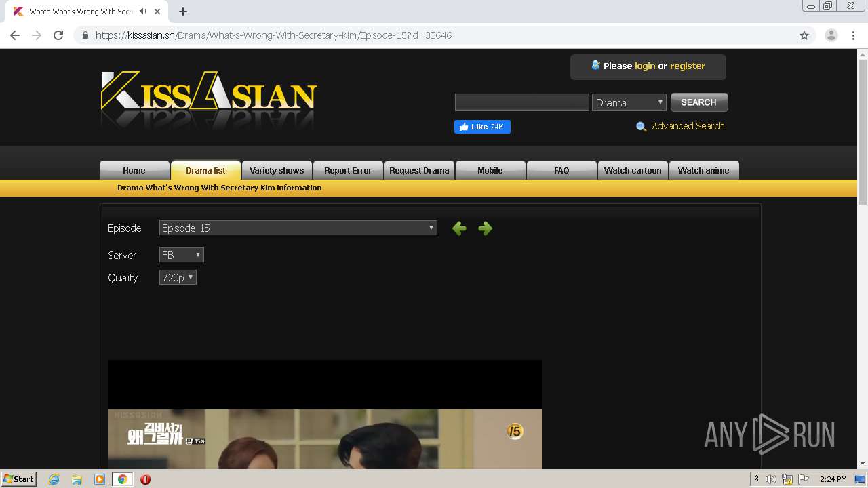
Task: Open the Mobile tab
Action: coord(490,170)
